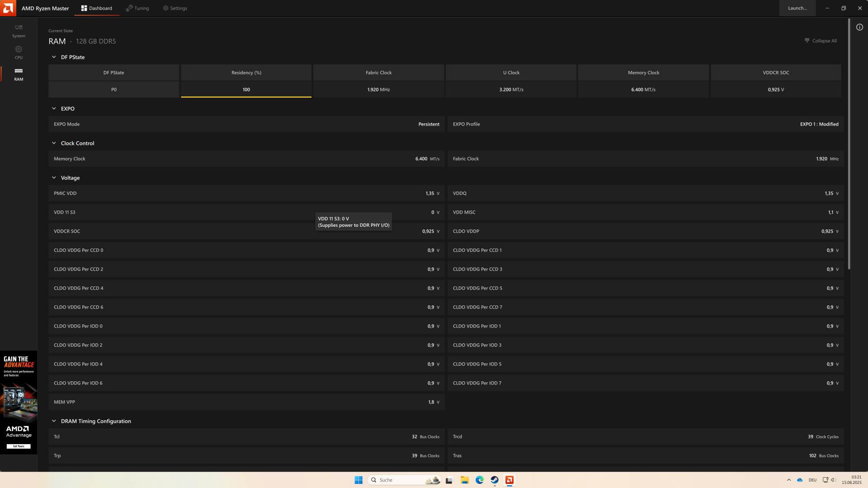Viewport: 868px width, 488px height.
Task: Click the Collapse All filter icon
Action: [x=807, y=41]
